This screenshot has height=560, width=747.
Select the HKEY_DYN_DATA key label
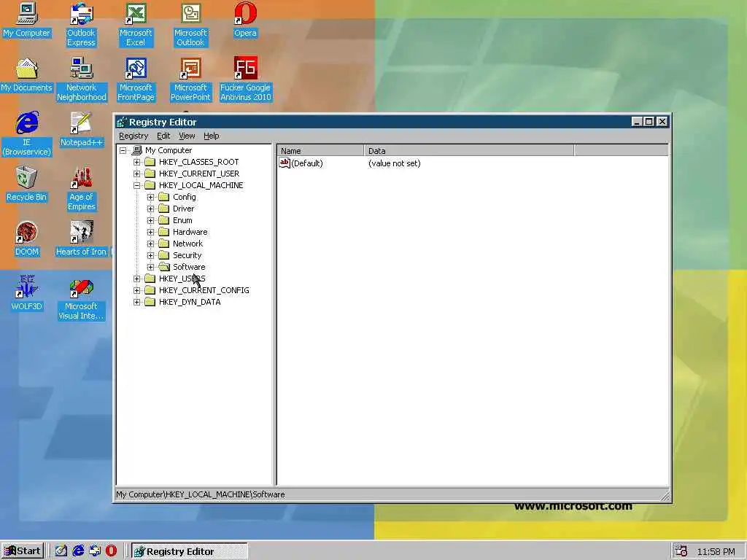click(x=190, y=302)
